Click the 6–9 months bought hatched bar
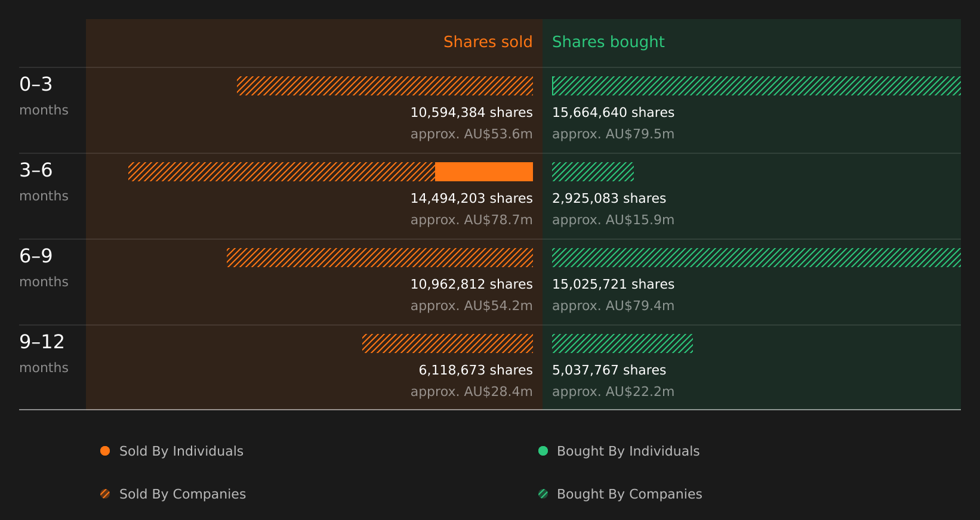This screenshot has width=980, height=520. (756, 258)
